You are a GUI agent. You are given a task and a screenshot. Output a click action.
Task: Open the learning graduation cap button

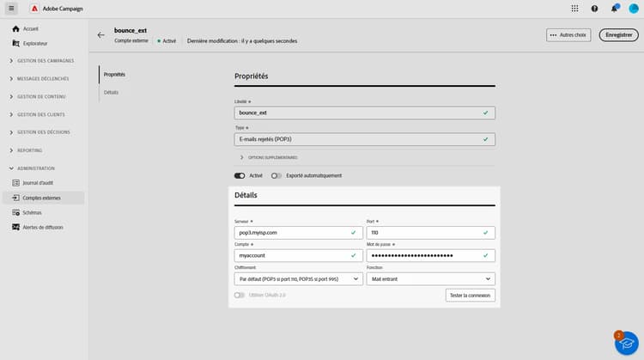[626, 342]
